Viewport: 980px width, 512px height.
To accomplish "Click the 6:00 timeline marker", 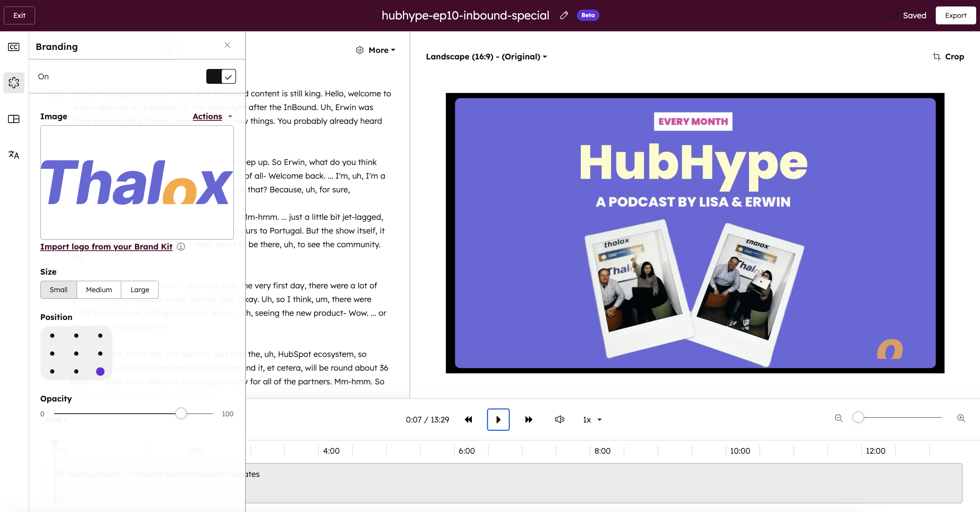I will click(467, 451).
